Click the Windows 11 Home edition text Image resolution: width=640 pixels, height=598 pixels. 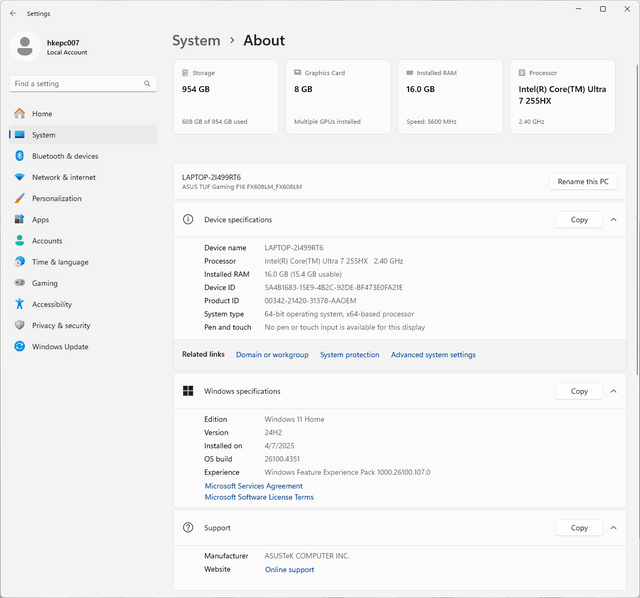(294, 419)
